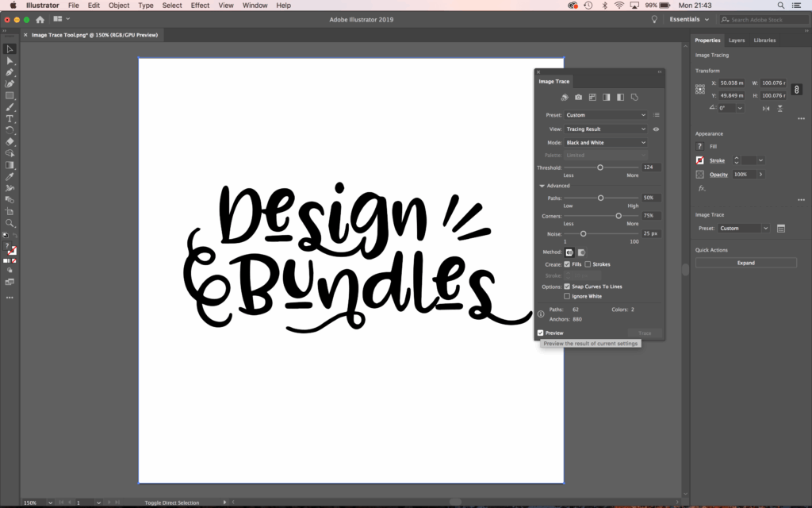Viewport: 812px width, 508px height.
Task: Click the Threshold slider handle
Action: 600,167
